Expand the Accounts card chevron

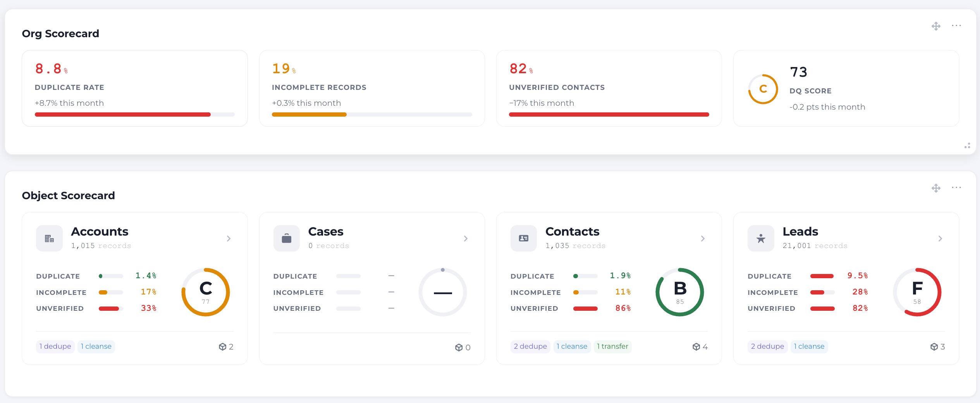tap(229, 238)
